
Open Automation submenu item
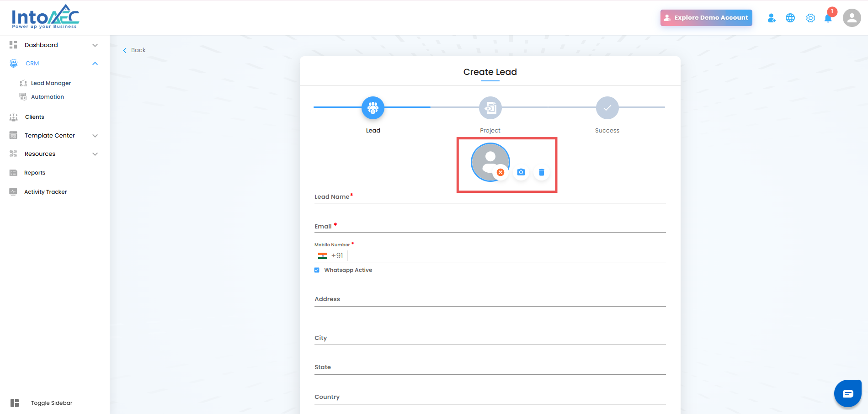coord(48,97)
